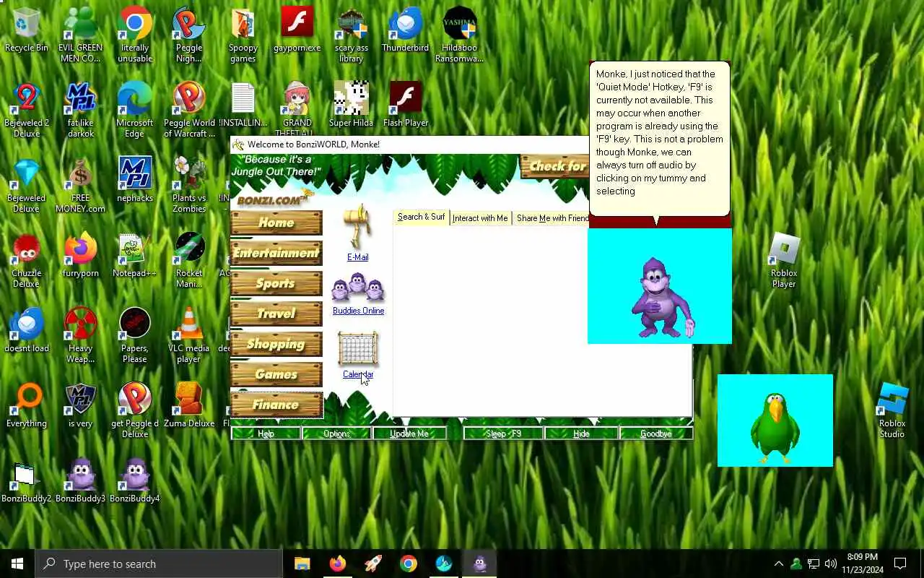Open the Sports section
This screenshot has height=578, width=924.
click(x=276, y=283)
